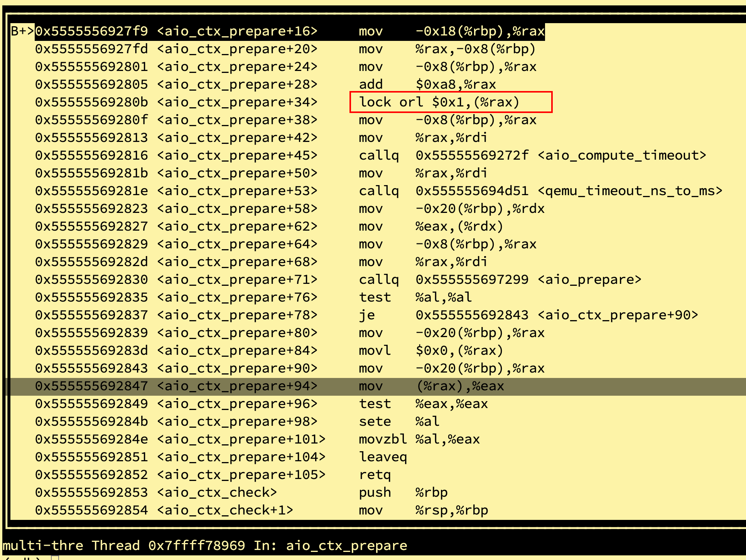This screenshot has height=560, width=746.
Task: Select address 0x5555556927f9 on current line
Action: (91, 31)
